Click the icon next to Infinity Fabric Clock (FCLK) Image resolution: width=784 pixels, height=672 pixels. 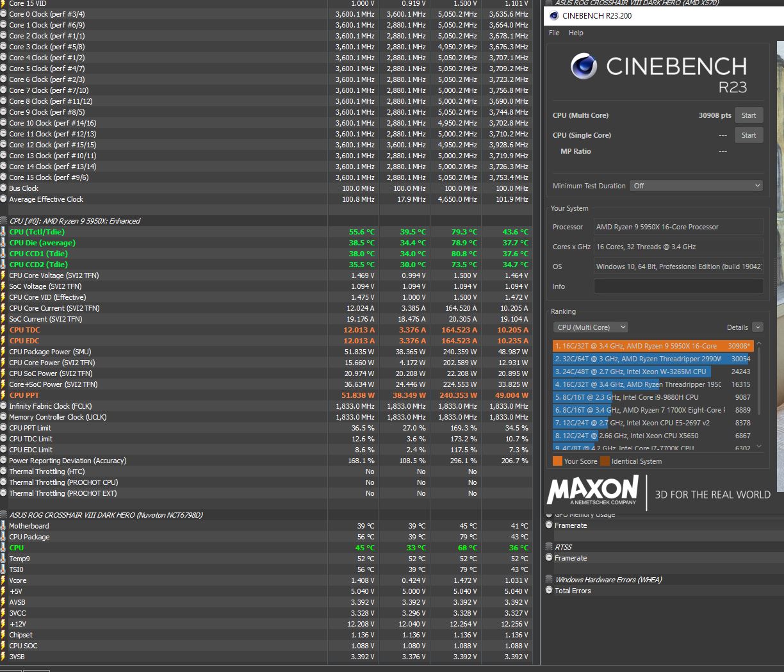tap(3, 406)
